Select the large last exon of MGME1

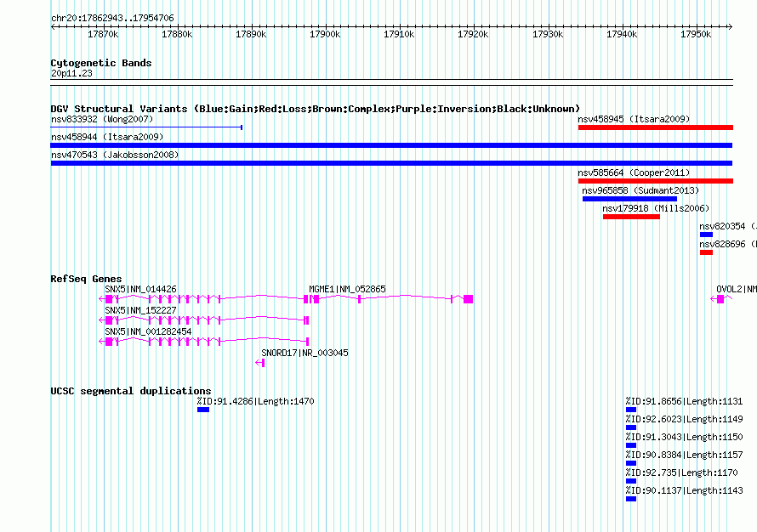[468, 299]
